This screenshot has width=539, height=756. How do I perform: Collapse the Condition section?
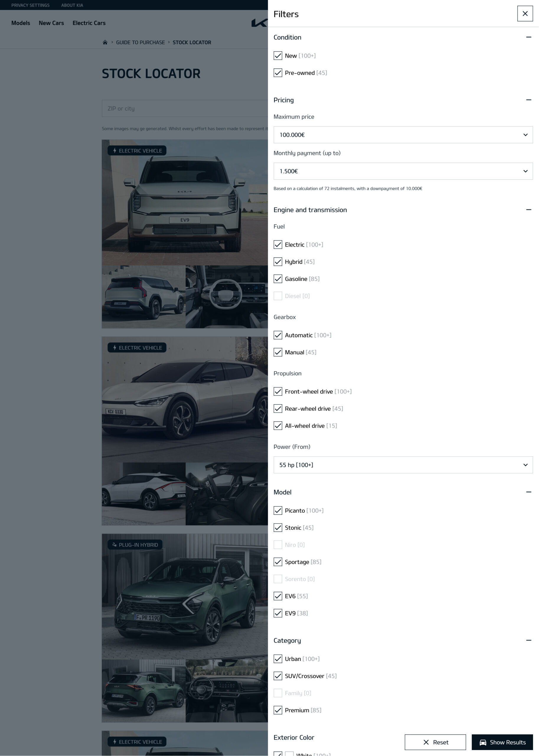point(528,37)
